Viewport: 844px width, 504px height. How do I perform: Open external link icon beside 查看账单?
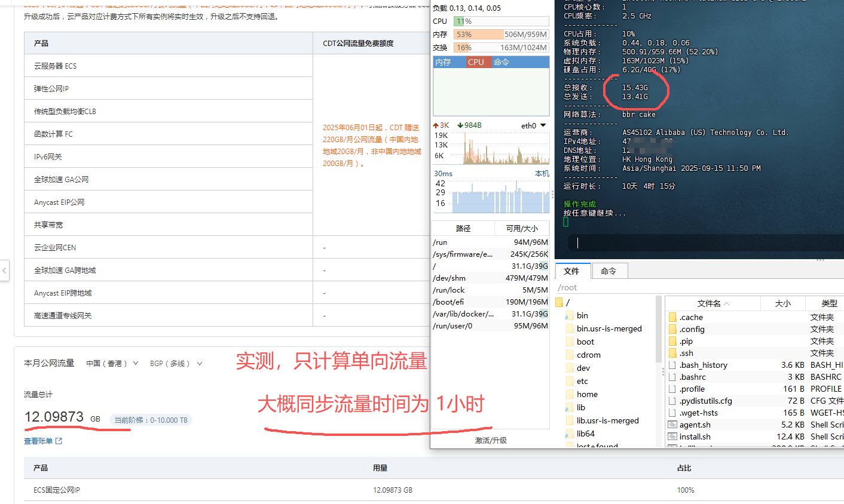point(59,441)
